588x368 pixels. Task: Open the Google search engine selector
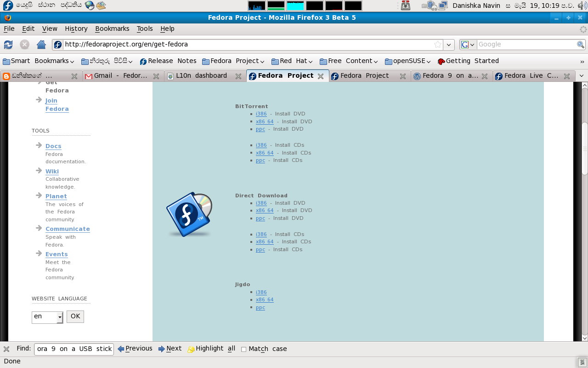point(468,45)
